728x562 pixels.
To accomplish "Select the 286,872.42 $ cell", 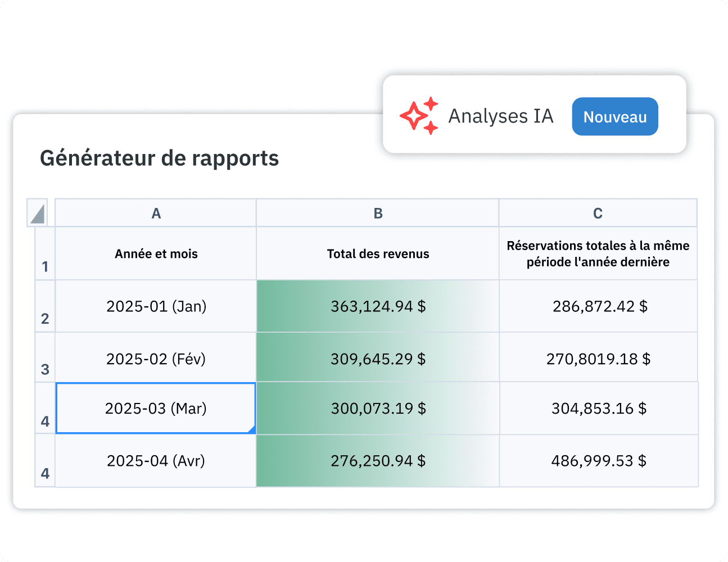I will click(599, 306).
